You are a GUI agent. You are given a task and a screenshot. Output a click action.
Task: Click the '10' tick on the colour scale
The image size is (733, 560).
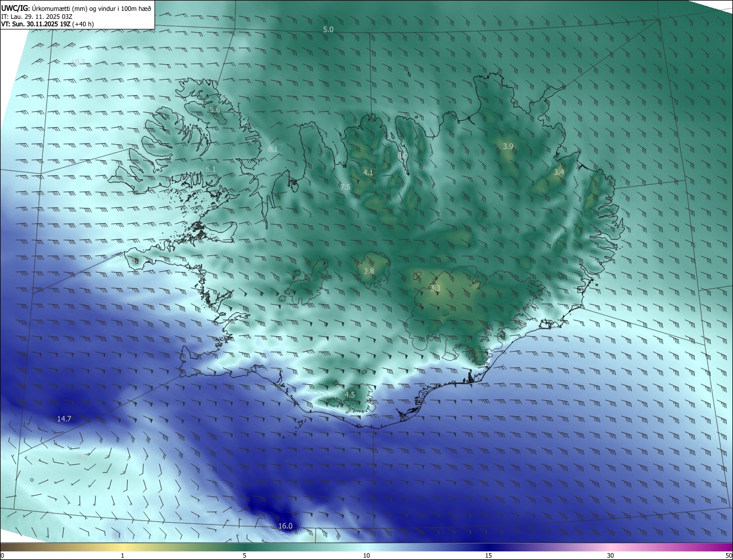pos(366,555)
